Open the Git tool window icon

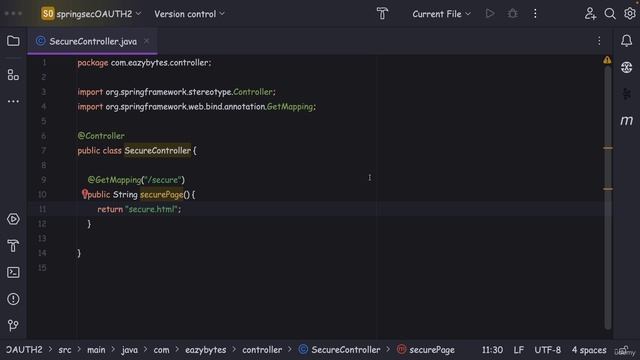point(13,325)
